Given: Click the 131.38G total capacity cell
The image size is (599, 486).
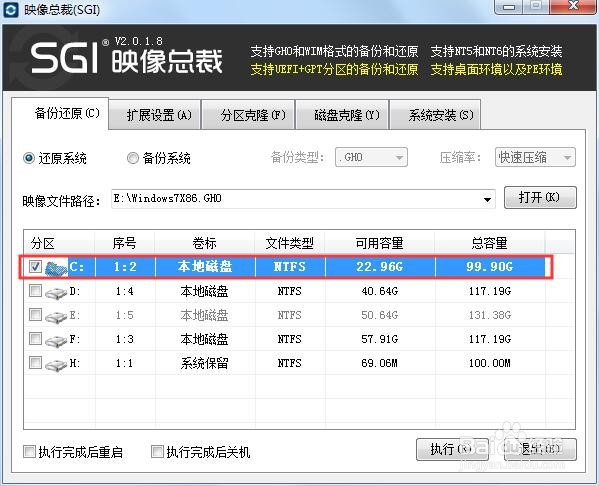Looking at the screenshot, I should tap(490, 315).
